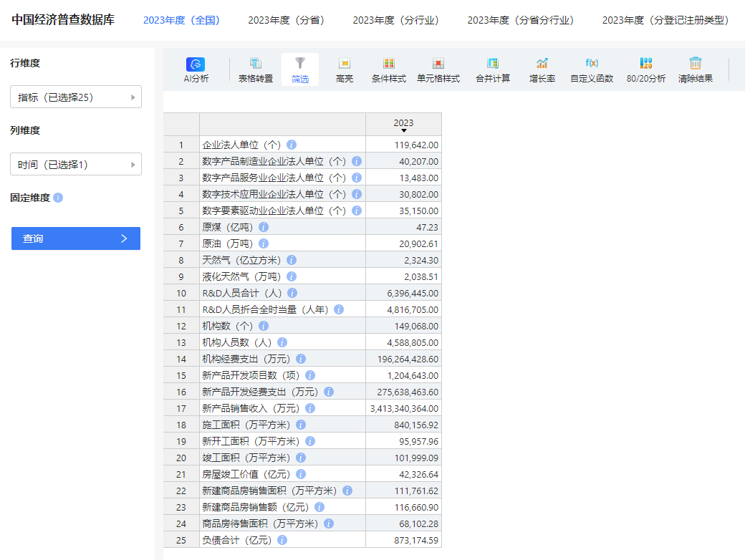Select row 新产品开发项目数（项）
This screenshot has height=560, width=745.
(x=302, y=375)
